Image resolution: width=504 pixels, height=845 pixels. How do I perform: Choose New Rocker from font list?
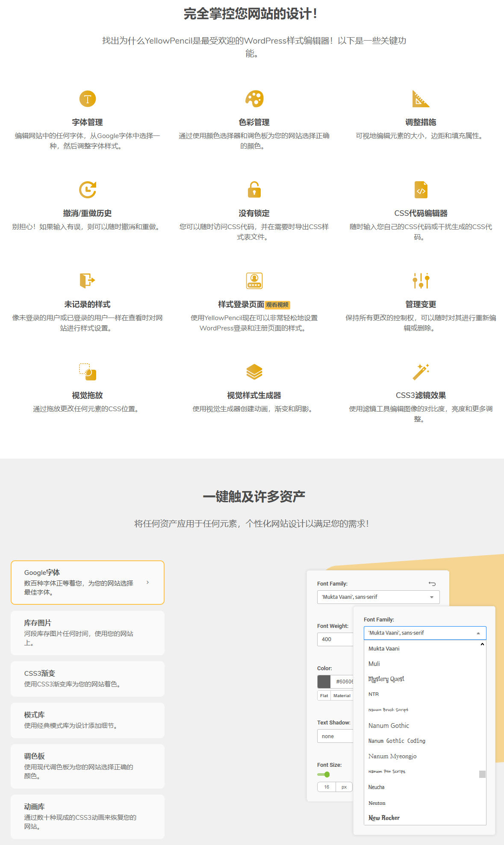coord(384,818)
